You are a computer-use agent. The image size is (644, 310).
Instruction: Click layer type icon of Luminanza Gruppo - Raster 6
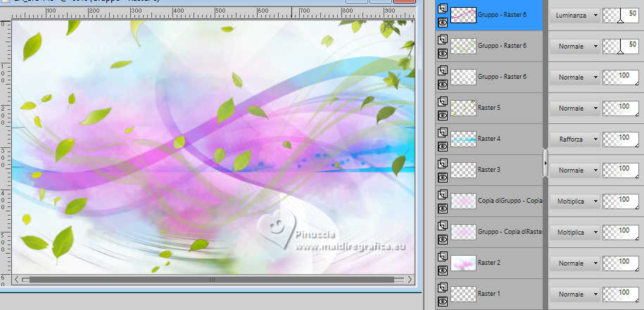tap(442, 9)
